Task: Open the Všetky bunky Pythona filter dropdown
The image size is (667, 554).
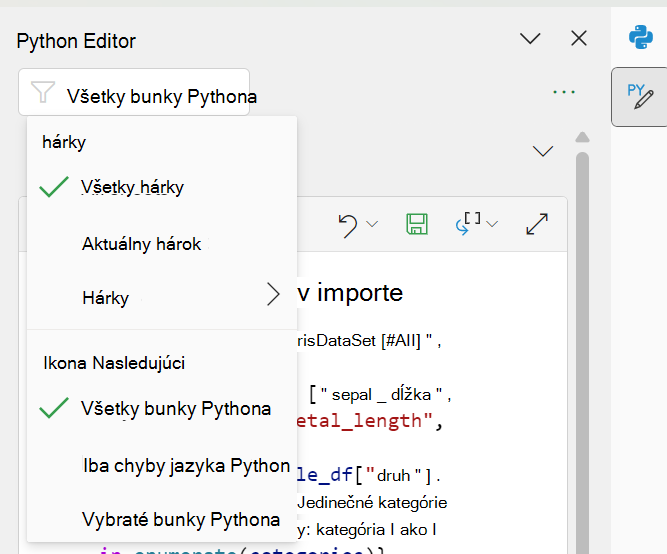Action: point(134,92)
